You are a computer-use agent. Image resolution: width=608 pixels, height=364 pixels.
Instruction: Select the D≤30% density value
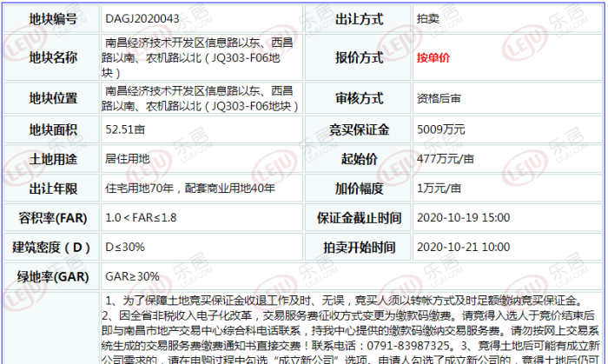(125, 247)
